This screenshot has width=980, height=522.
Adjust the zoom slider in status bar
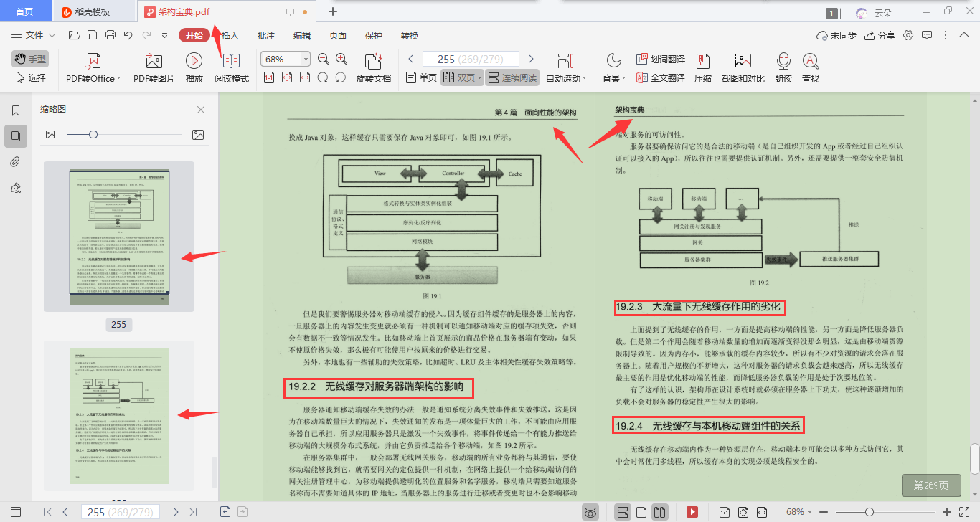click(869, 512)
